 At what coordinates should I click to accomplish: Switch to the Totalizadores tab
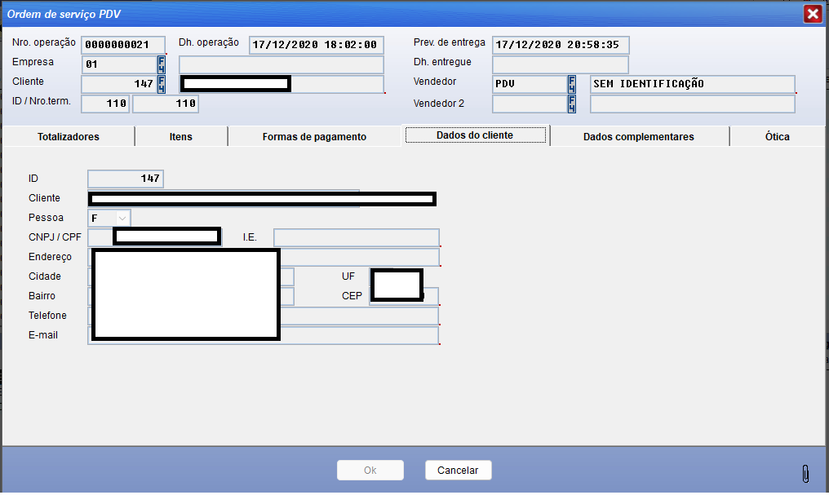69,137
